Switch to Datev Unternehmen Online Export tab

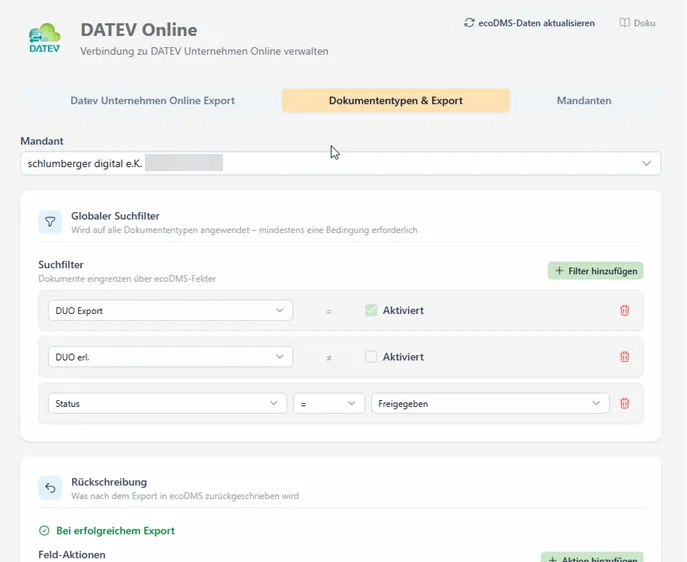click(152, 101)
